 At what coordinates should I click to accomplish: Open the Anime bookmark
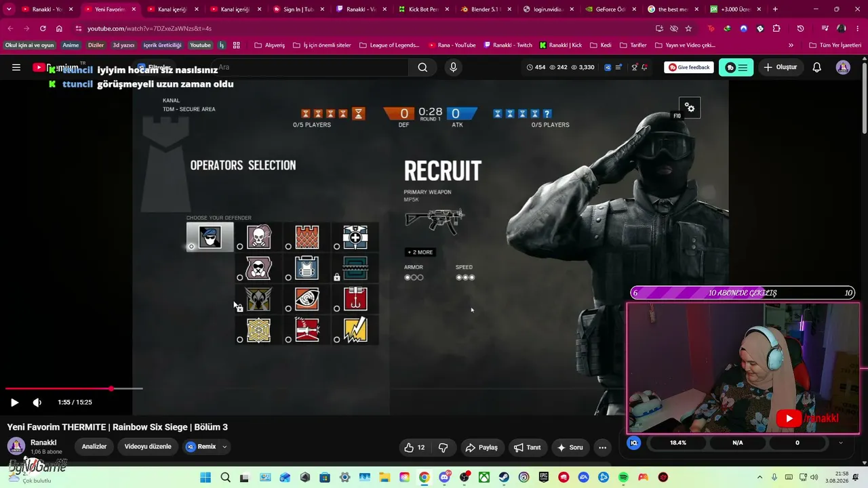coord(71,45)
